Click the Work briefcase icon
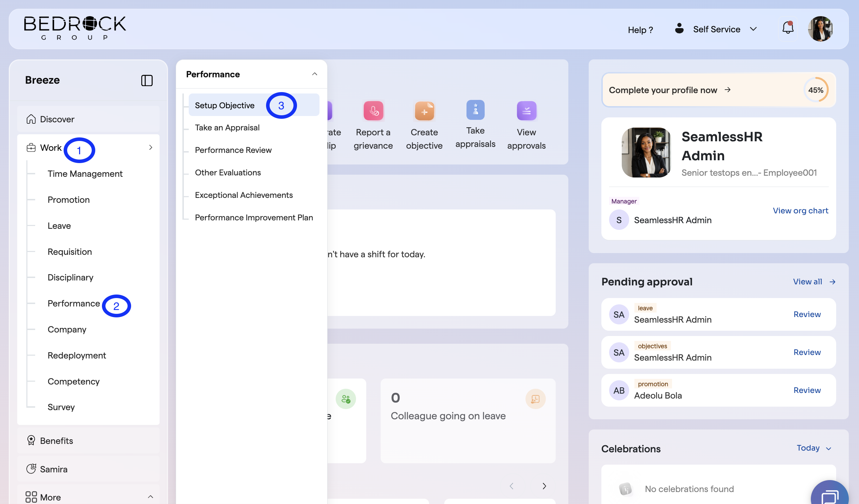Viewport: 859px width, 504px height. click(x=31, y=148)
